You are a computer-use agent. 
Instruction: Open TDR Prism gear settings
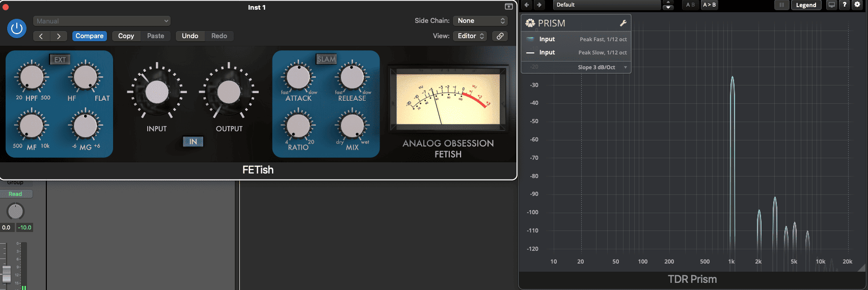pos(857,5)
